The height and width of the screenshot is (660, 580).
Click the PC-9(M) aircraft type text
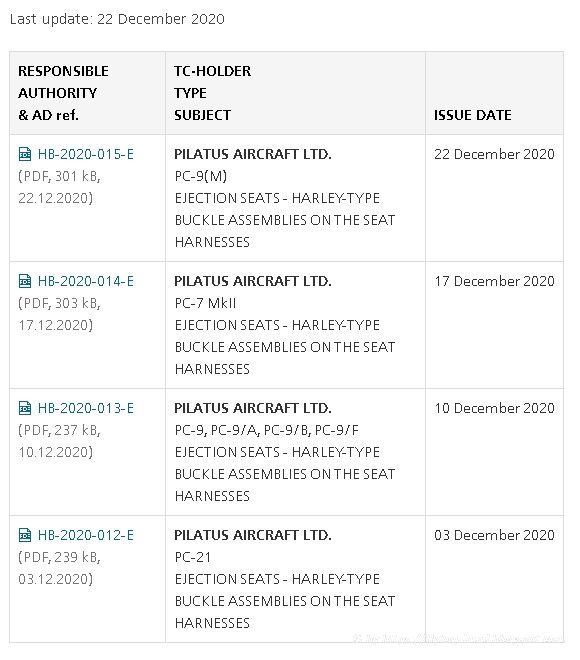[x=201, y=176]
